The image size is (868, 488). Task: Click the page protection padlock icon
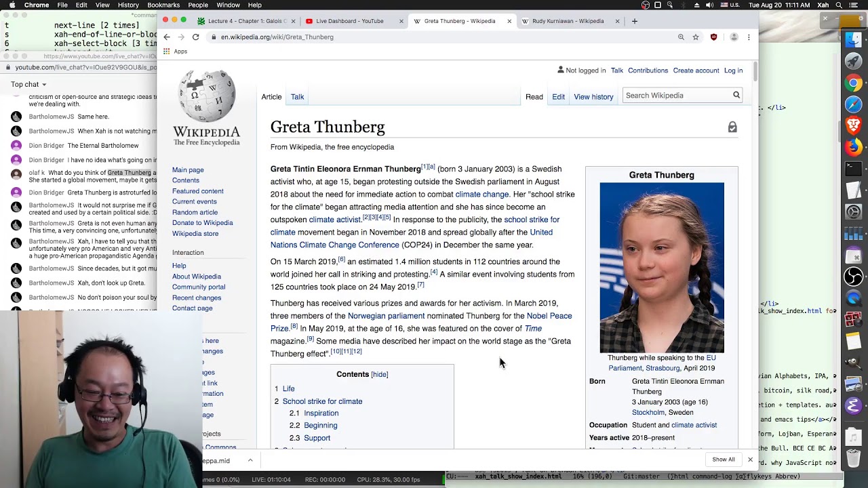pyautogui.click(x=732, y=127)
